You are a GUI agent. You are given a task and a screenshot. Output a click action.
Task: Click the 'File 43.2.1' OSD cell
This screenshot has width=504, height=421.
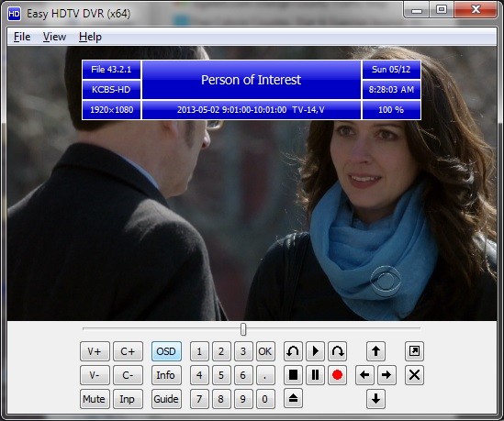click(x=111, y=70)
